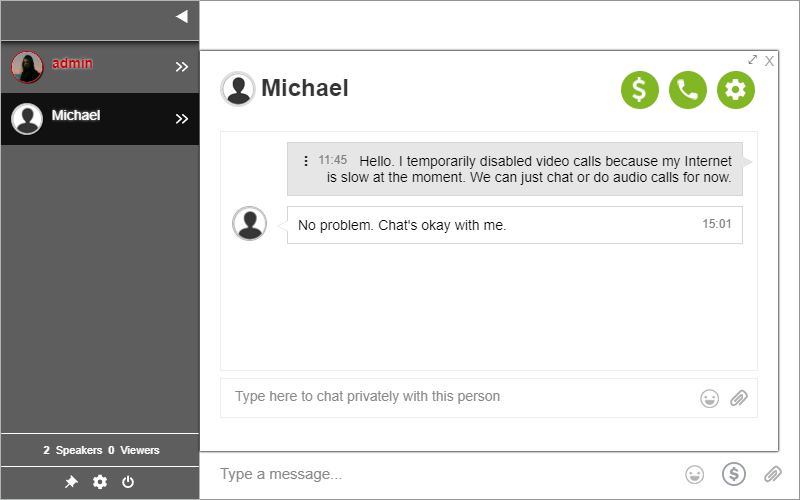Expand options for admin user

pos(182,67)
